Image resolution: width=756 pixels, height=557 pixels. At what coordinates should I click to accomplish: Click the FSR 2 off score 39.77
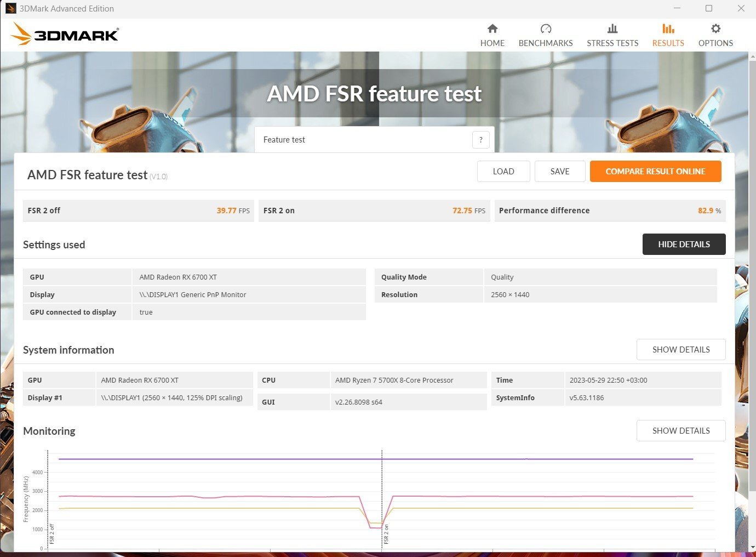pyautogui.click(x=226, y=211)
